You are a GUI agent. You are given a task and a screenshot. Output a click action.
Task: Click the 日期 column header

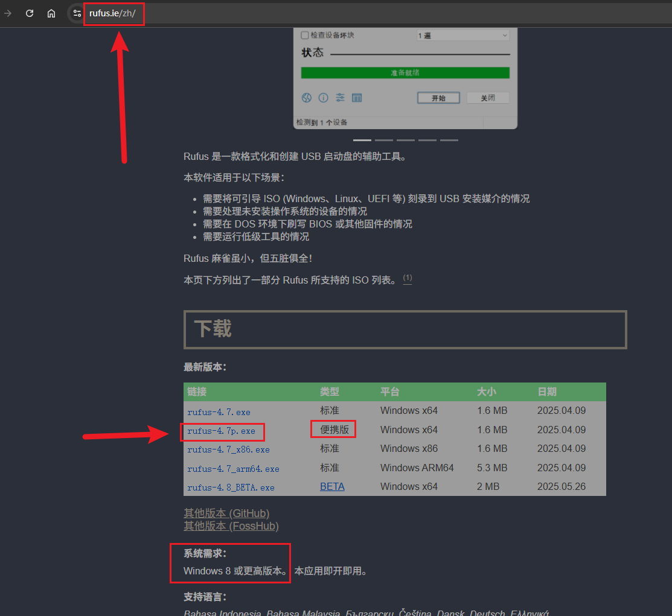[x=547, y=392]
